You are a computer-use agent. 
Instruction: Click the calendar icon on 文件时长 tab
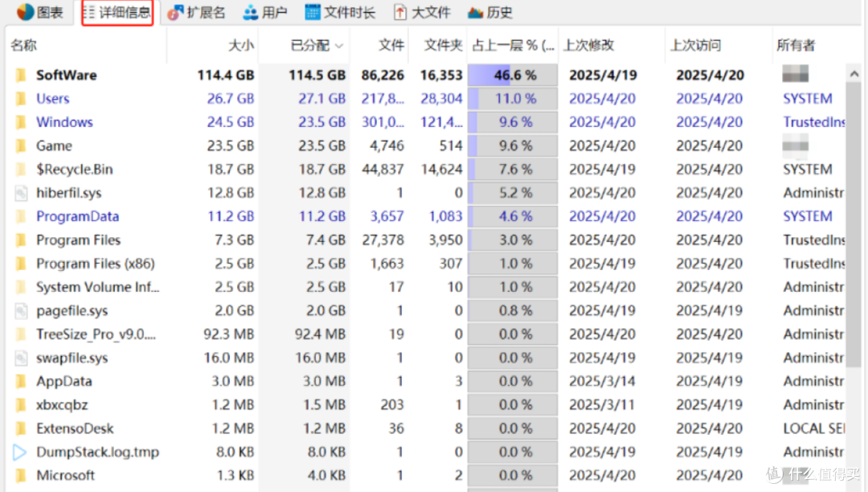coord(313,12)
